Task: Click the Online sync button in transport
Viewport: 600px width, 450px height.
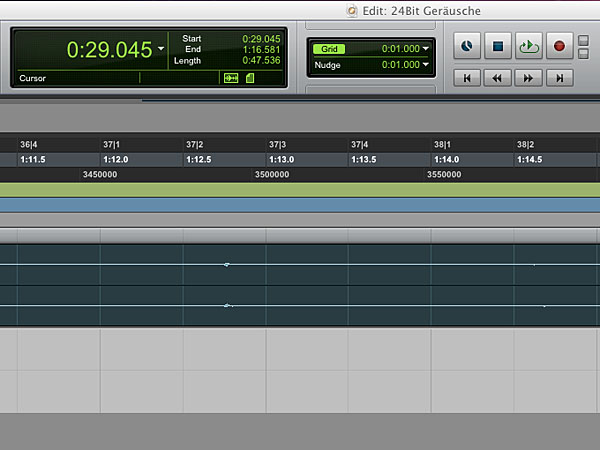Action: point(467,46)
